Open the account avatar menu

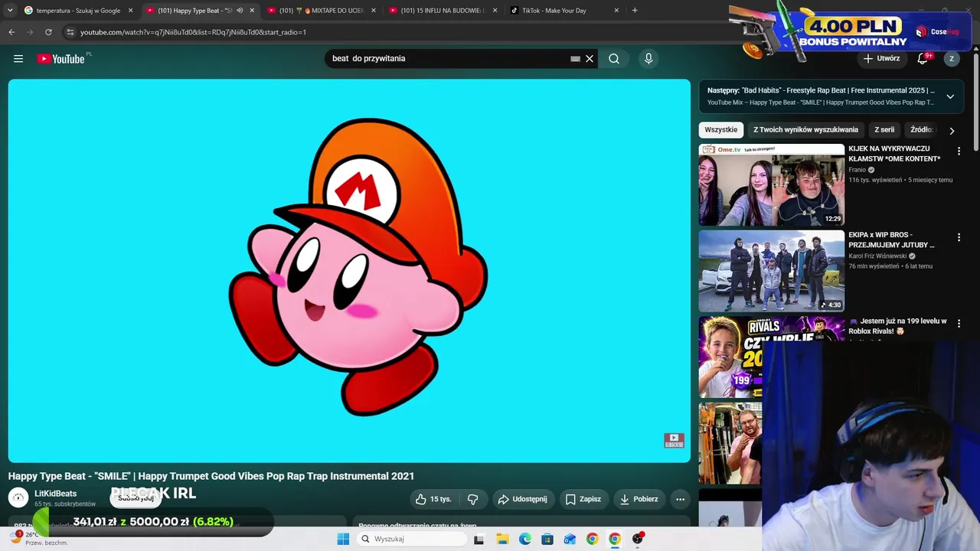952,59
